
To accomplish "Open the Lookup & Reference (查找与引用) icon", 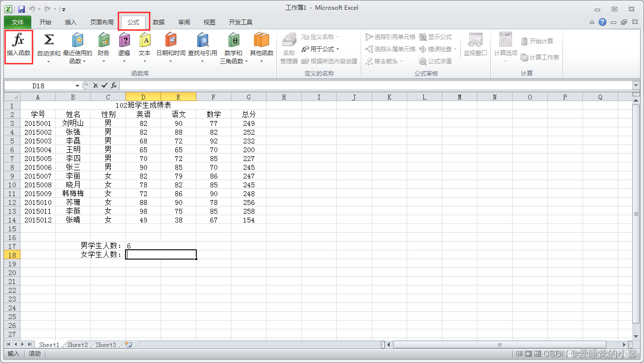I will [x=202, y=40].
